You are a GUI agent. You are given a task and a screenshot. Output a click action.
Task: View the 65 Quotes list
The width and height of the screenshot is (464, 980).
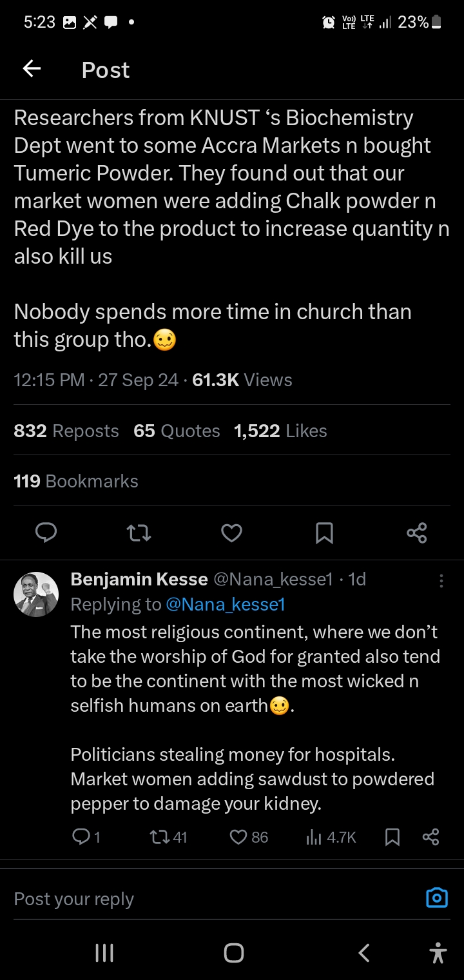(x=177, y=431)
